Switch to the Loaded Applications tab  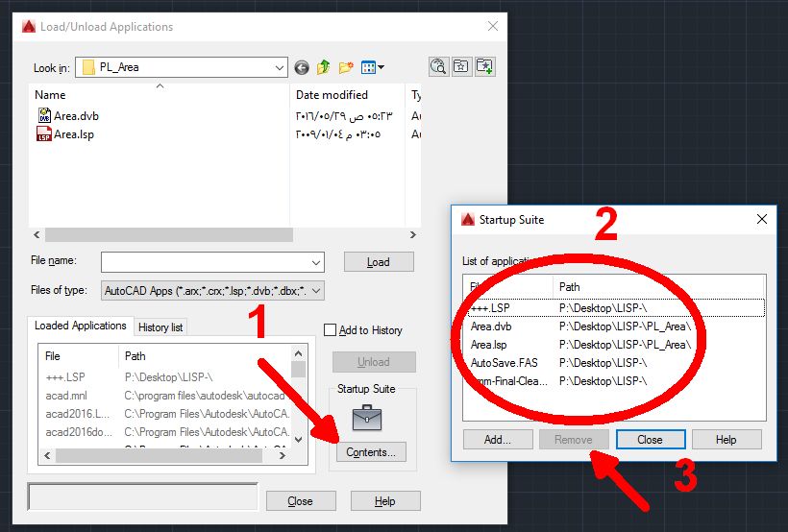(81, 326)
